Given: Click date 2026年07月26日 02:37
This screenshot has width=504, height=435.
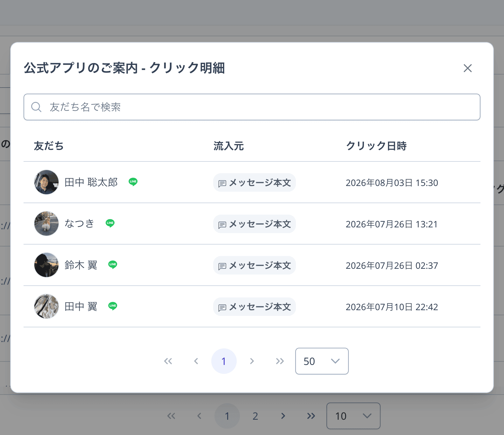Looking at the screenshot, I should [x=392, y=266].
